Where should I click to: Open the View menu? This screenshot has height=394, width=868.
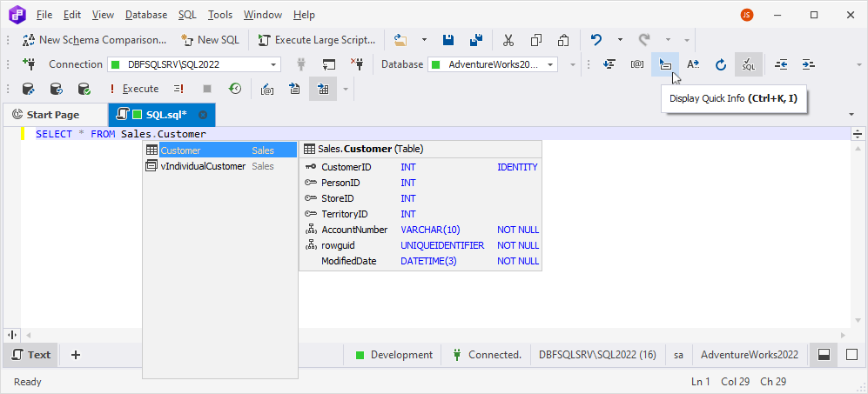point(103,15)
